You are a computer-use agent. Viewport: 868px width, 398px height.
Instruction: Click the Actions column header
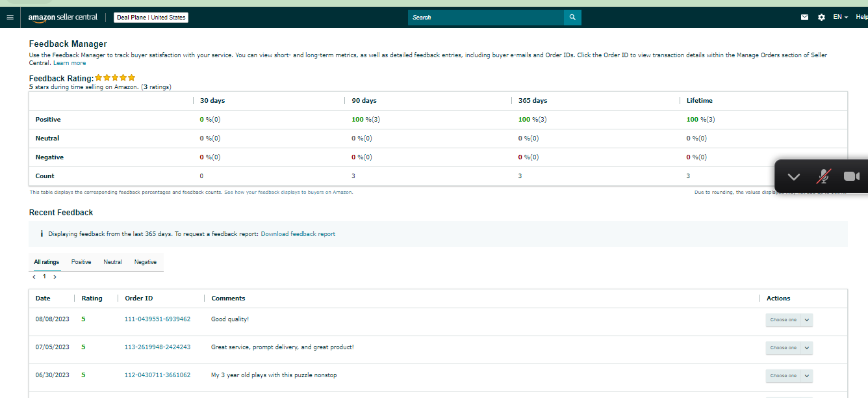[778, 298]
